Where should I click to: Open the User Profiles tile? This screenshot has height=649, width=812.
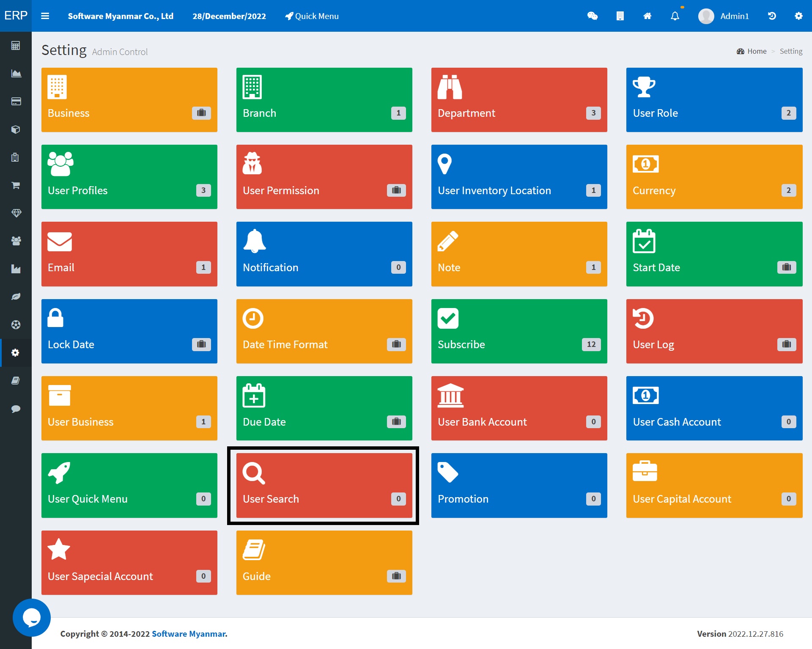click(129, 177)
